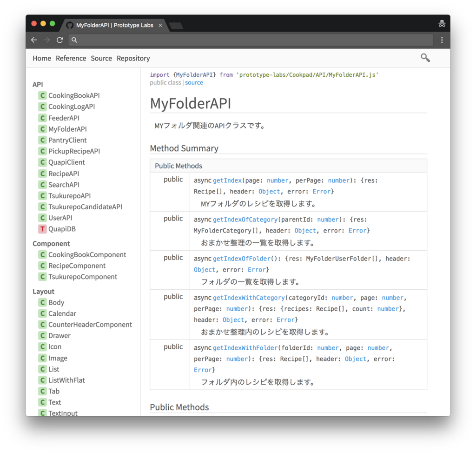The width and height of the screenshot is (476, 453).
Task: Click the address bar input field
Action: [251, 40]
